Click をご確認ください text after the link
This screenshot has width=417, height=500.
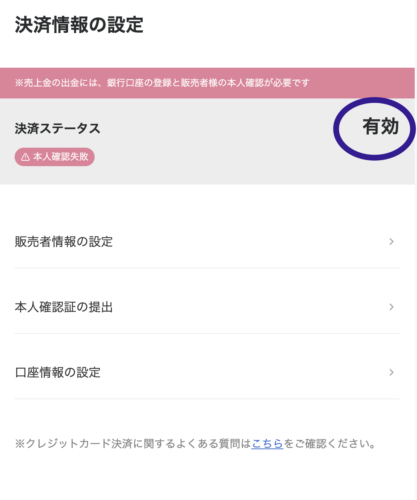(x=330, y=444)
